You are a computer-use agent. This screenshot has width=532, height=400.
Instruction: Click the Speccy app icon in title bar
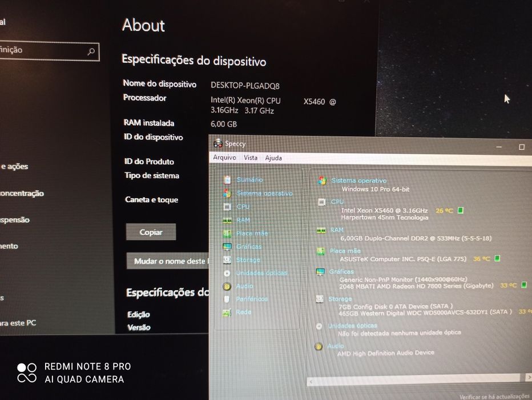tap(218, 143)
